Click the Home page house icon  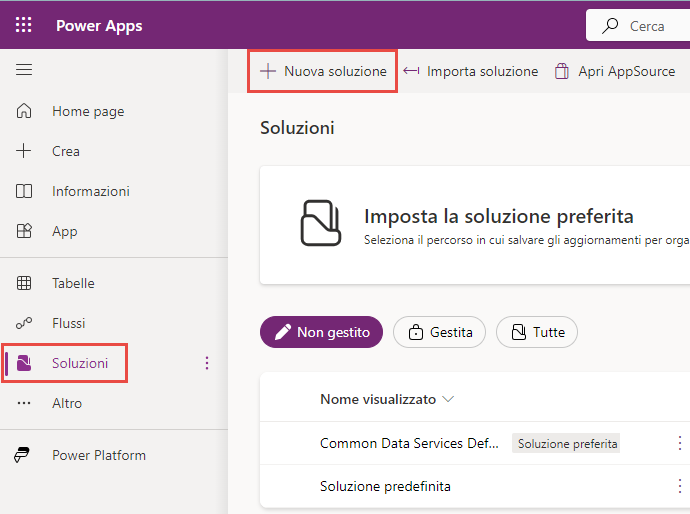pos(24,111)
